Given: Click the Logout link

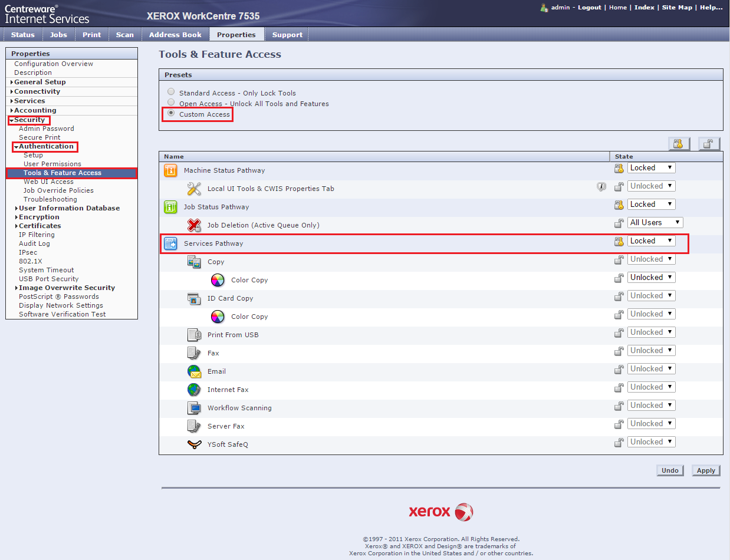Looking at the screenshot, I should [589, 8].
